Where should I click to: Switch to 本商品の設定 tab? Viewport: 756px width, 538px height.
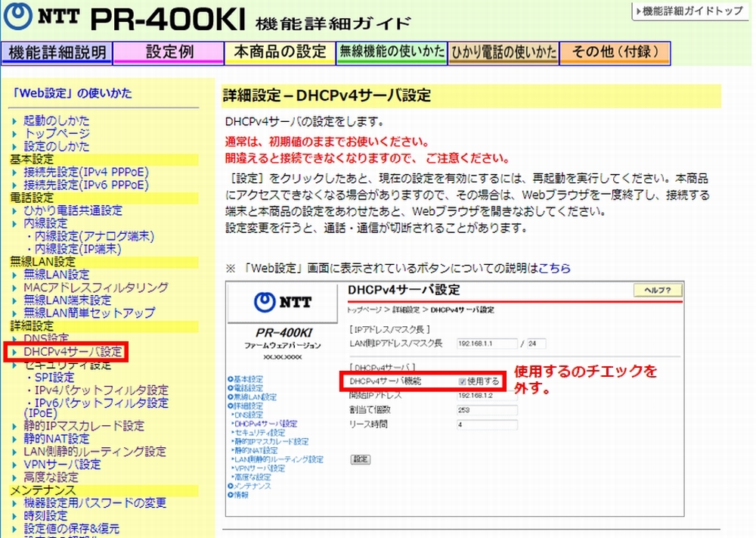click(x=280, y=53)
